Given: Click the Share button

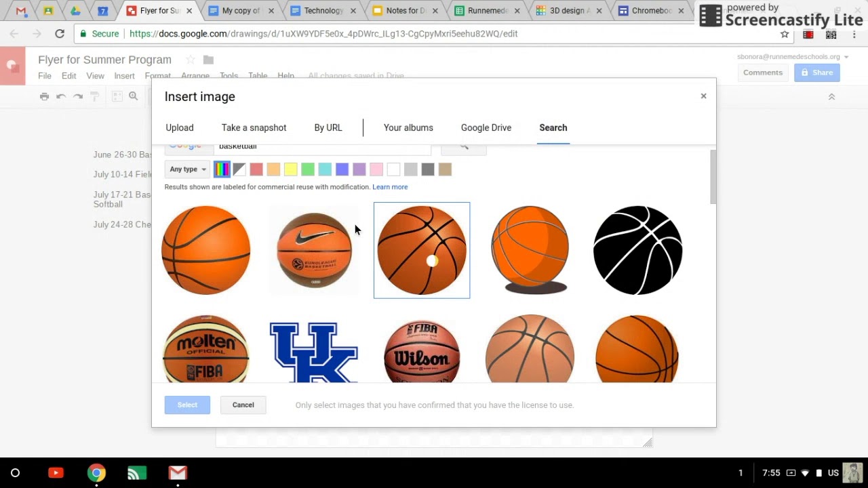Looking at the screenshot, I should (x=817, y=73).
